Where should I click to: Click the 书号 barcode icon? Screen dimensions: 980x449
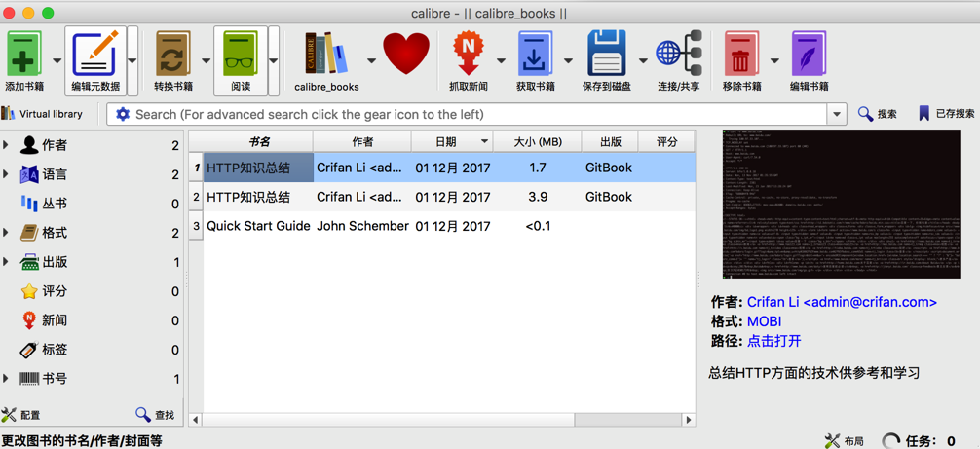(x=29, y=379)
